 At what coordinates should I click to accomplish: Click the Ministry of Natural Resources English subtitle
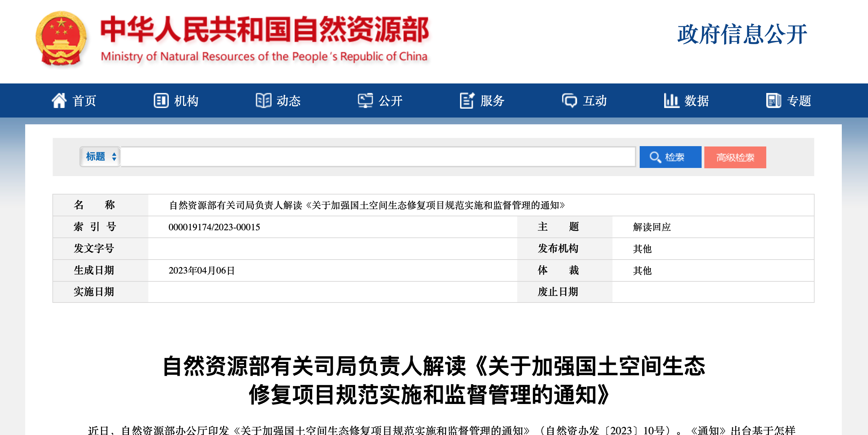pyautogui.click(x=264, y=56)
